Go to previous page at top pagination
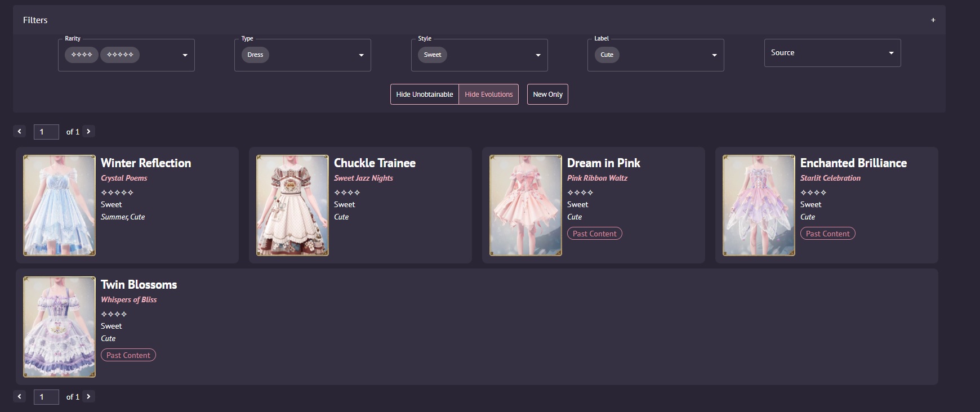 20,131
